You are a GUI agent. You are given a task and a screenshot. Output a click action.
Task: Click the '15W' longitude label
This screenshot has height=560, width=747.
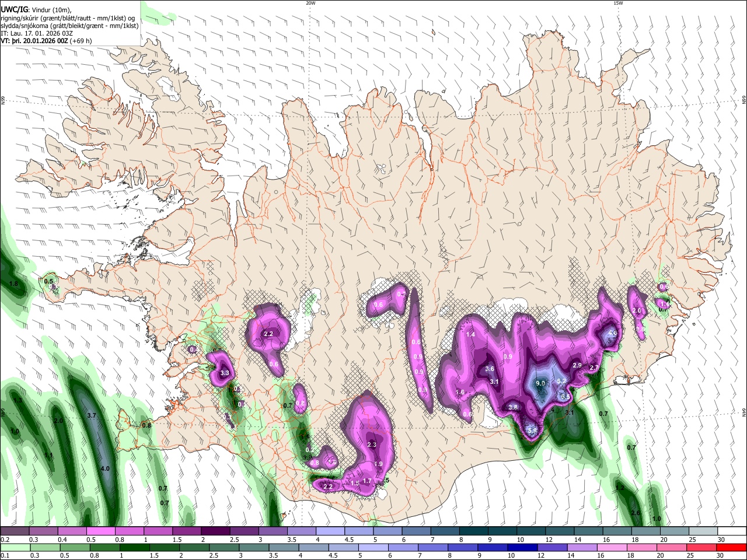coord(618,3)
